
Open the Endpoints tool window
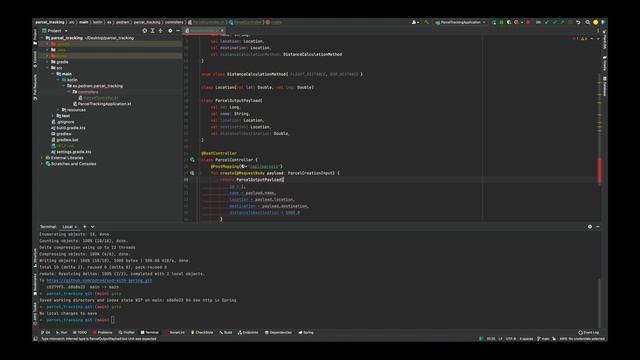coord(248,333)
